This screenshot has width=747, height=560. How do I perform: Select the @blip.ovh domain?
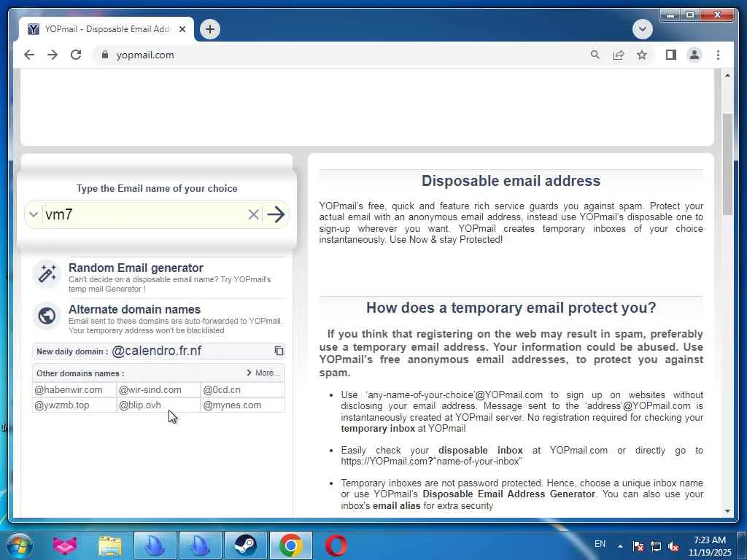click(139, 405)
